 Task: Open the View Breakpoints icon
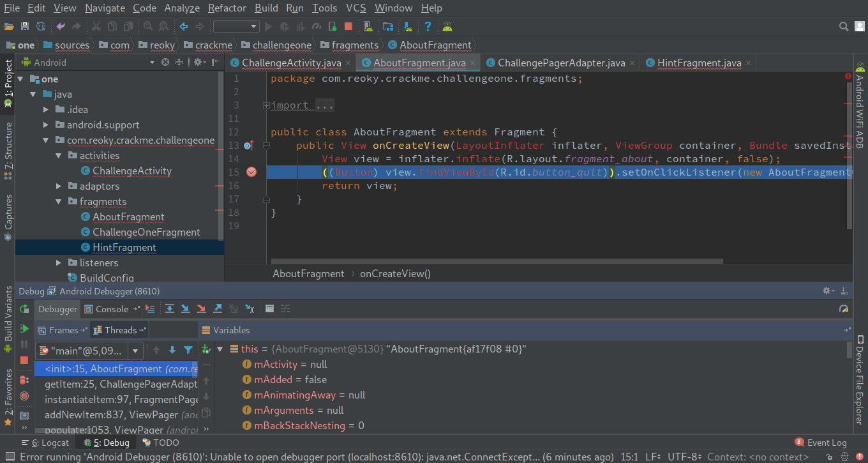coord(24,380)
